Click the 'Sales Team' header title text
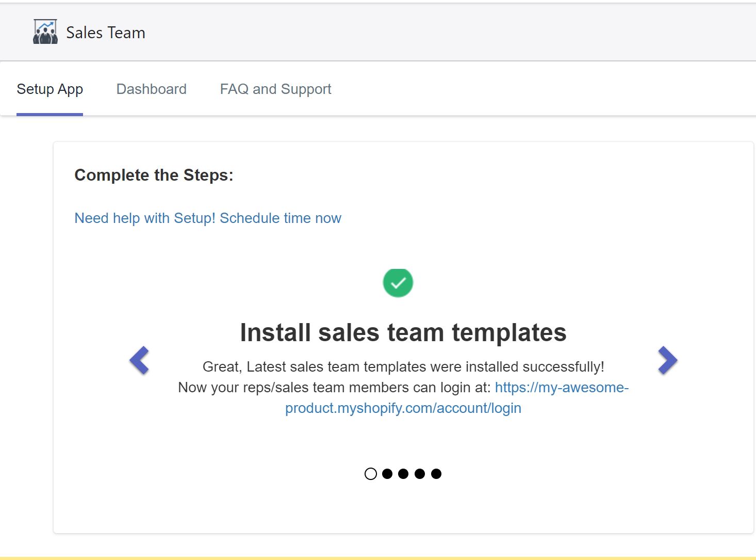 coord(106,33)
